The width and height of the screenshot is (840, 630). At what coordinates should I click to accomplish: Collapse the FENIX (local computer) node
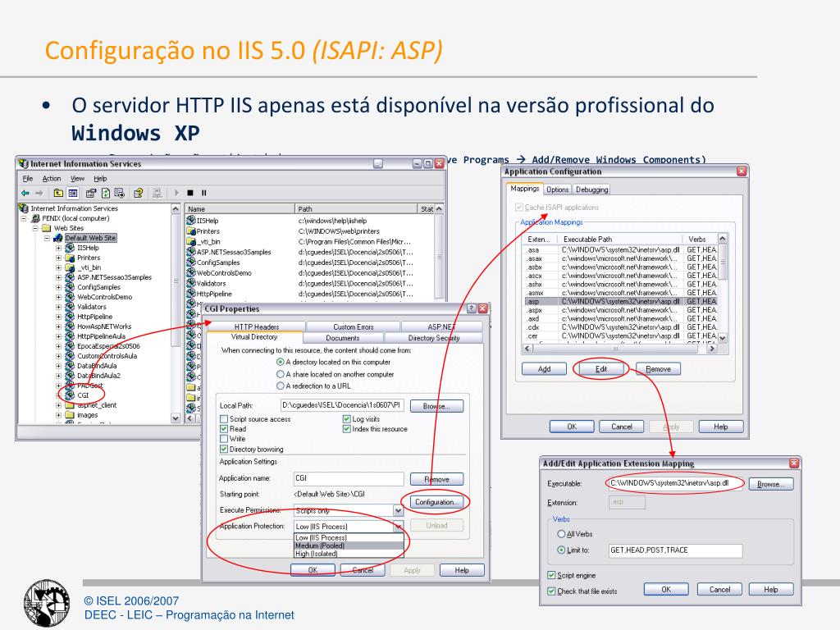(x=24, y=218)
